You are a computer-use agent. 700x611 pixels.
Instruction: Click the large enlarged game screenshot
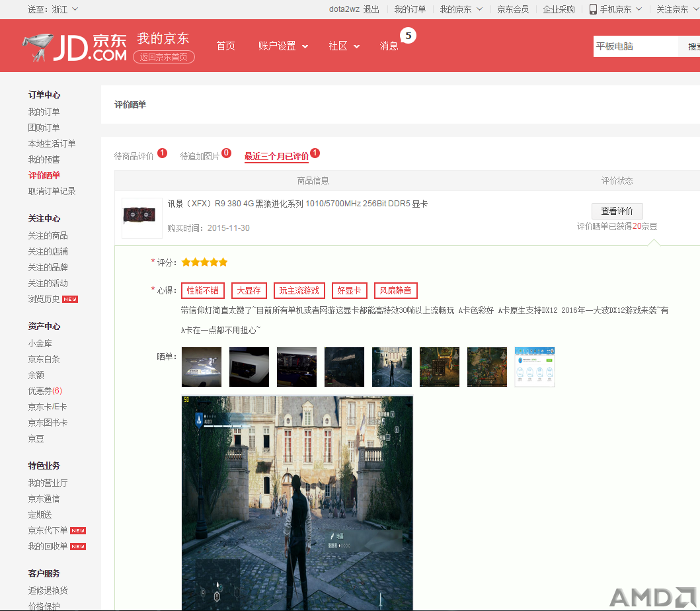coord(297,503)
